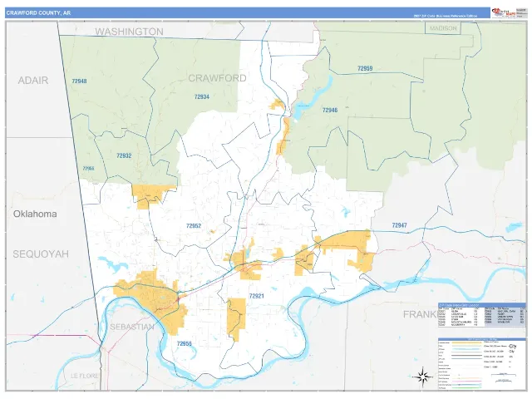Select ZIP code label 72947

point(399,225)
